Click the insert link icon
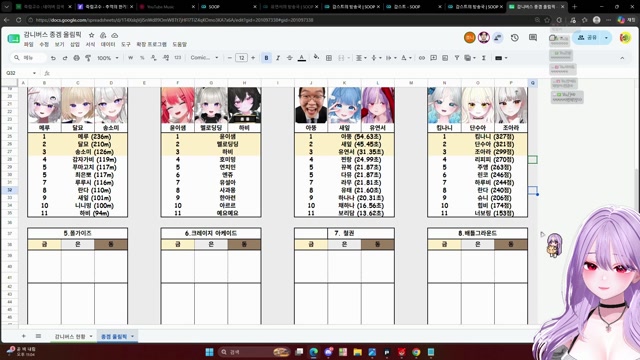The height and width of the screenshot is (360, 640). click(x=422, y=58)
